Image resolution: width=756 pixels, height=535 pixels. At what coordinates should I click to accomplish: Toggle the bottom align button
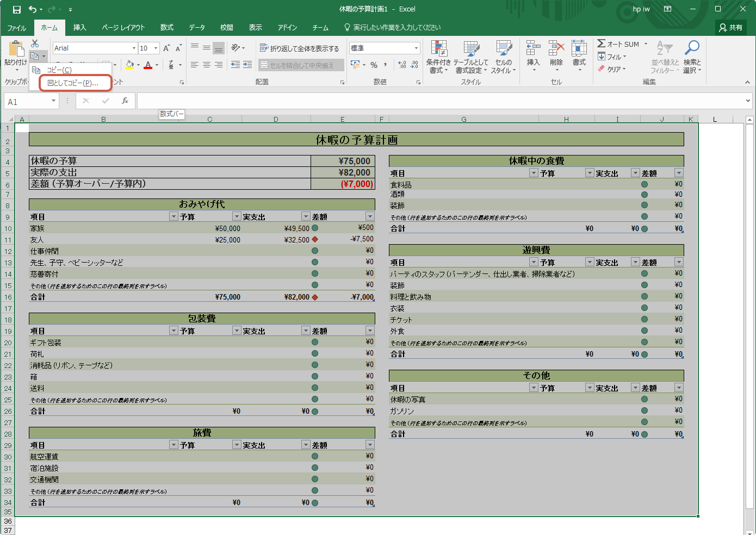219,48
